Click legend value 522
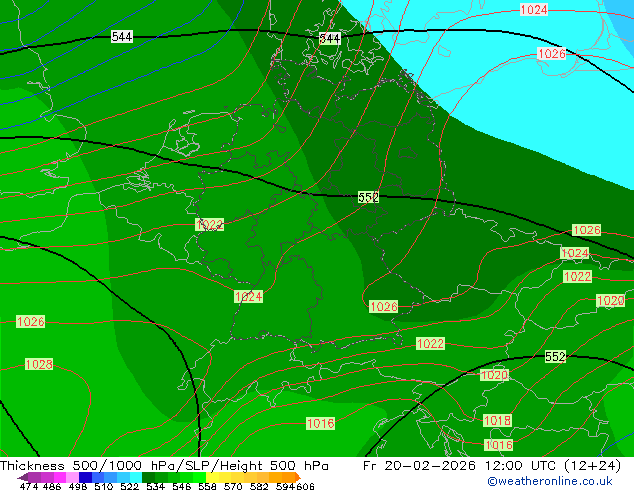This screenshot has width=634, height=490. [129, 486]
